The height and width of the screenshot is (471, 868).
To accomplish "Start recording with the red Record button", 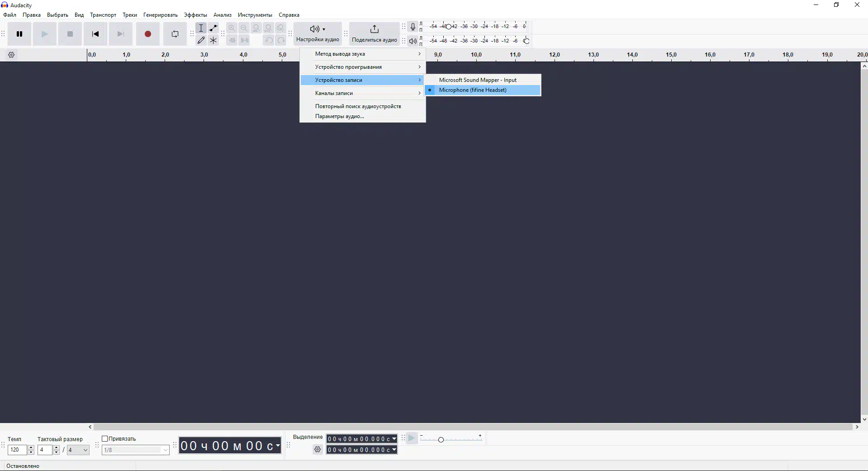I will coord(148,34).
